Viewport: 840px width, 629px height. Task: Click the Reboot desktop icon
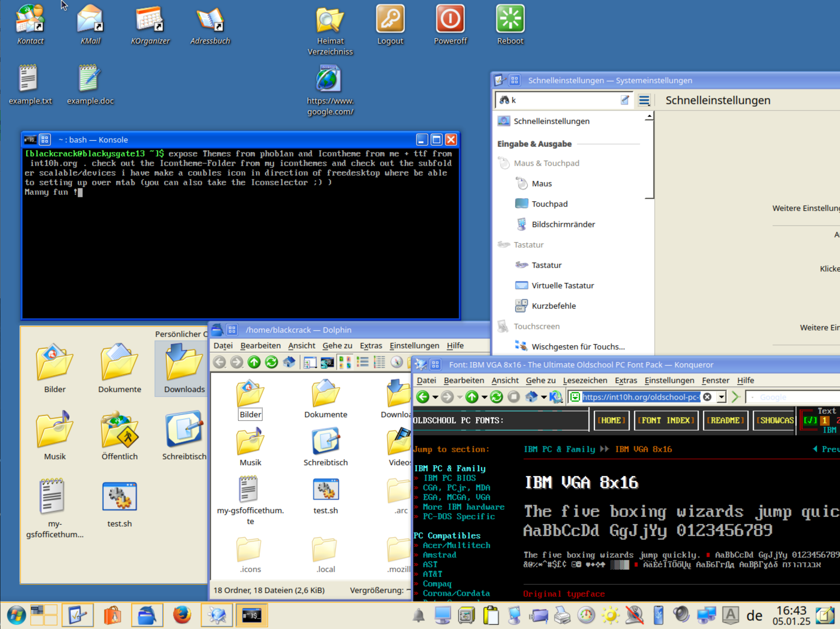[x=510, y=24]
